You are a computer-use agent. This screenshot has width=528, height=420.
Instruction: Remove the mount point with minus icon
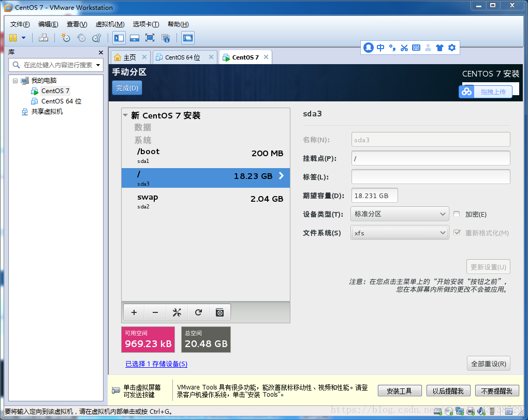(155, 312)
